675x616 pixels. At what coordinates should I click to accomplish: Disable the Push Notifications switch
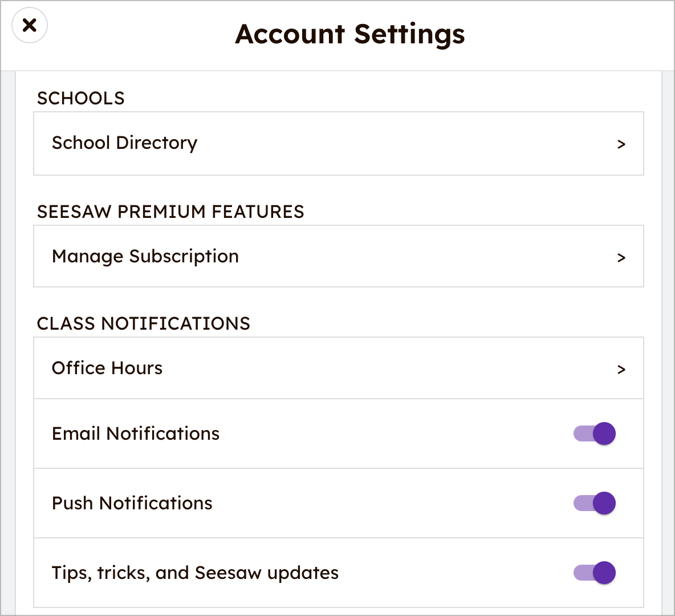pyautogui.click(x=595, y=503)
